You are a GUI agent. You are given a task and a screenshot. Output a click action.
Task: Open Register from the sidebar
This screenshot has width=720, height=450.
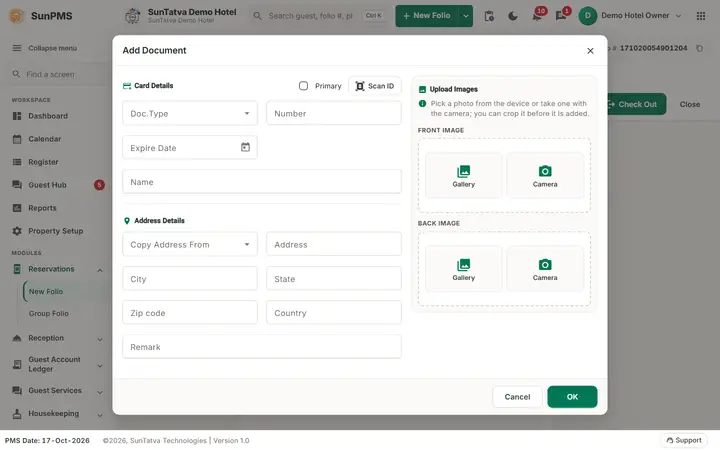[43, 162]
